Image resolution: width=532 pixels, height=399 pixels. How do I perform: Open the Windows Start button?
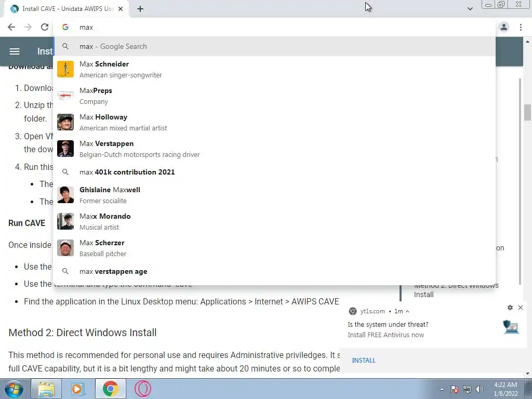pos(14,389)
